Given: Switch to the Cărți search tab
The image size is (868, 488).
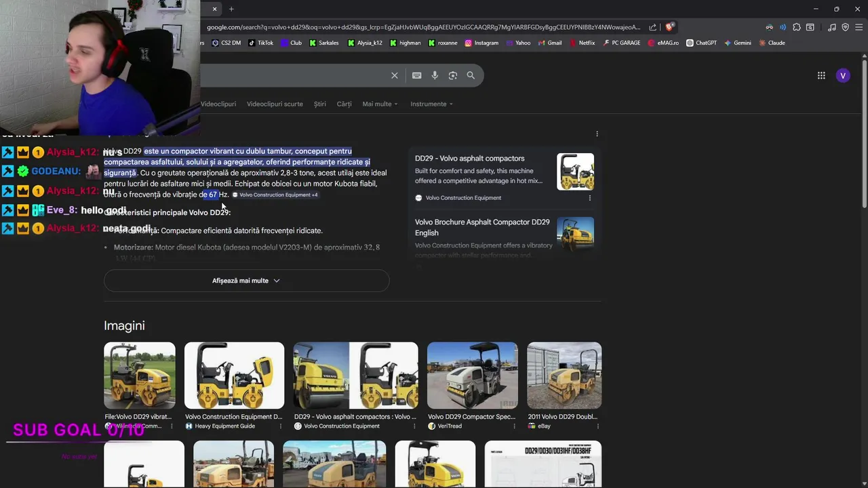Looking at the screenshot, I should [344, 104].
